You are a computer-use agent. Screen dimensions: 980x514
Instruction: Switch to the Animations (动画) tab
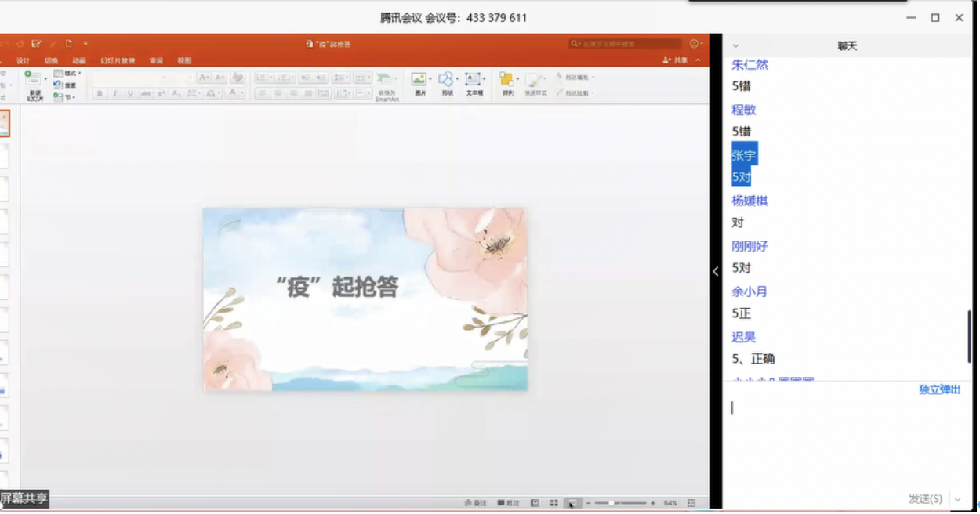click(x=79, y=60)
